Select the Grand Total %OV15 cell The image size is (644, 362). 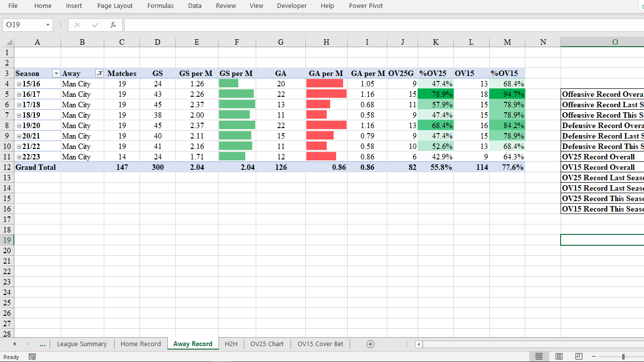tap(507, 167)
